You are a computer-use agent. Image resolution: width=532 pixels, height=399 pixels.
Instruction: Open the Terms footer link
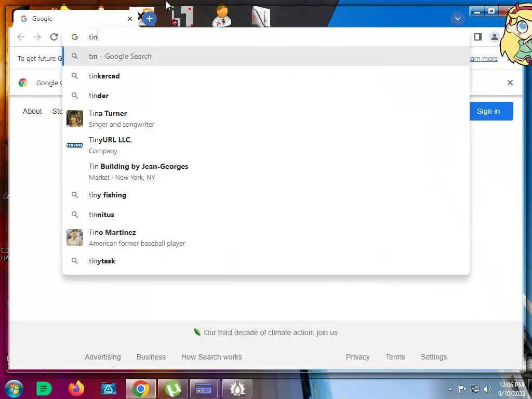tap(395, 357)
